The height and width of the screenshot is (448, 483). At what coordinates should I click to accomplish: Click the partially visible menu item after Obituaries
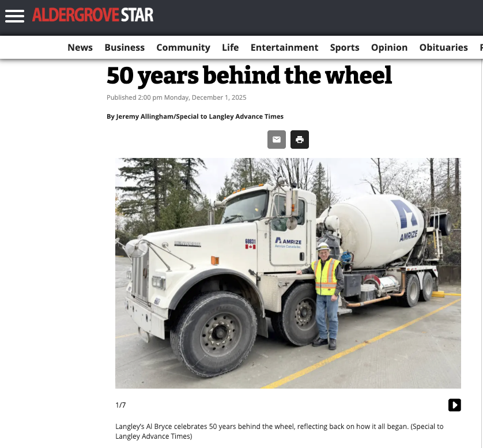(481, 47)
